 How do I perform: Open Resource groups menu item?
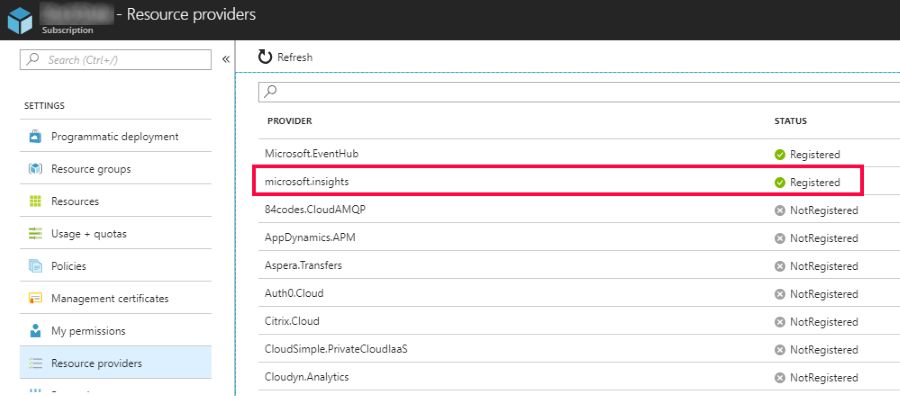115,169
